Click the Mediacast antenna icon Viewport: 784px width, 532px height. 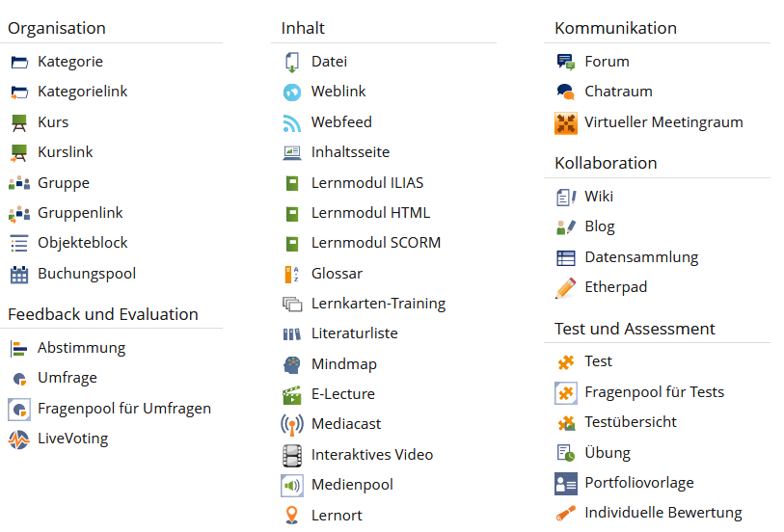click(292, 424)
